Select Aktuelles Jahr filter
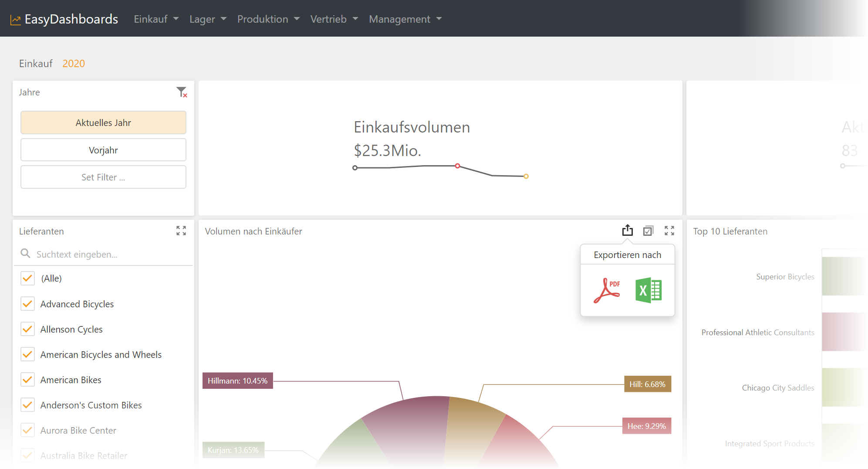This screenshot has height=469, width=868. point(103,122)
